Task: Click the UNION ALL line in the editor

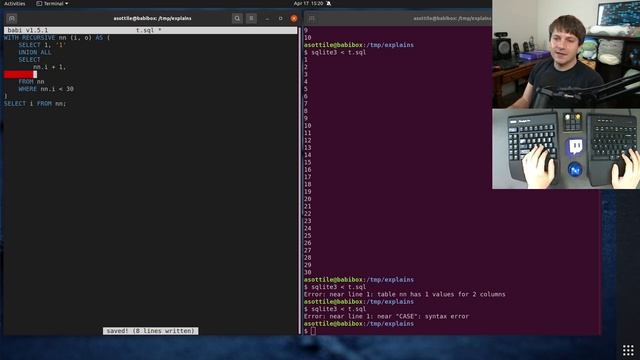Action: coord(35,52)
